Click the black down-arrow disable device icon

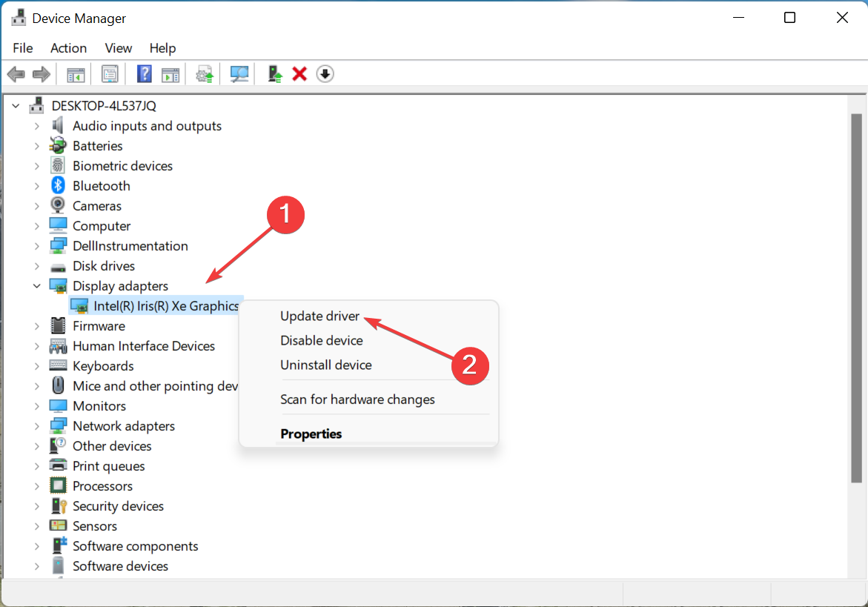tap(325, 74)
